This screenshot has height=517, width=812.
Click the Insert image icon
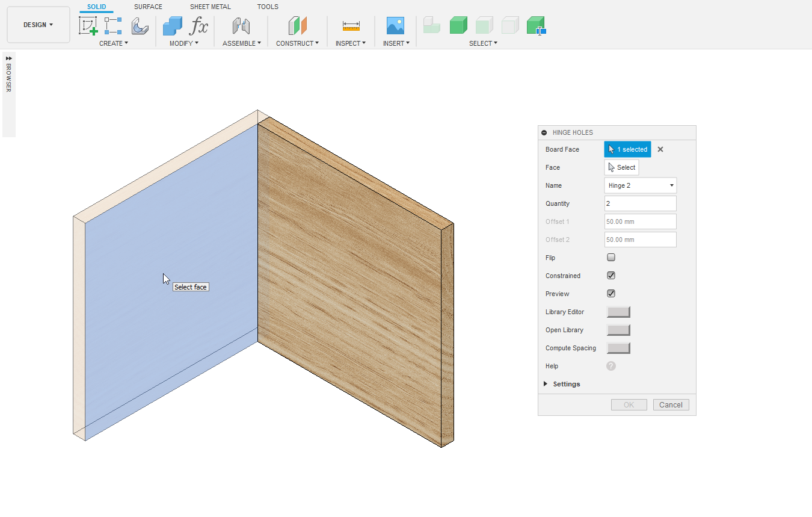[395, 26]
